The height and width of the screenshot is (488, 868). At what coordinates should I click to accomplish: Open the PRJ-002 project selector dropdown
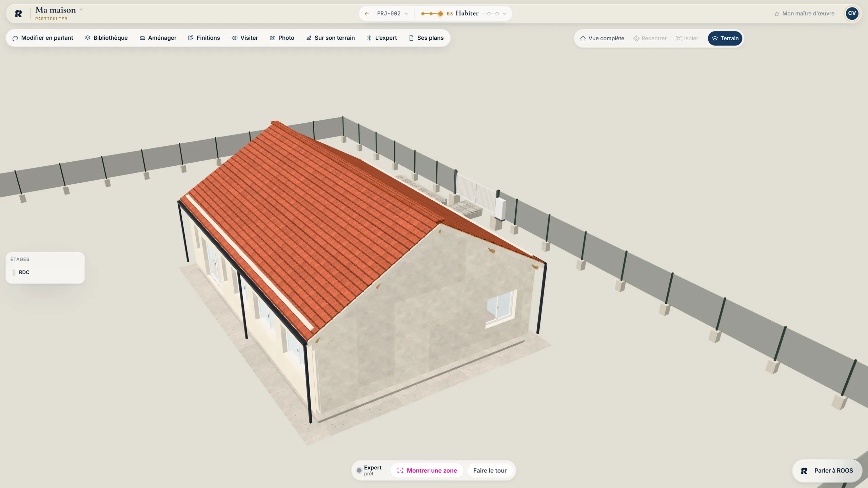coord(392,14)
